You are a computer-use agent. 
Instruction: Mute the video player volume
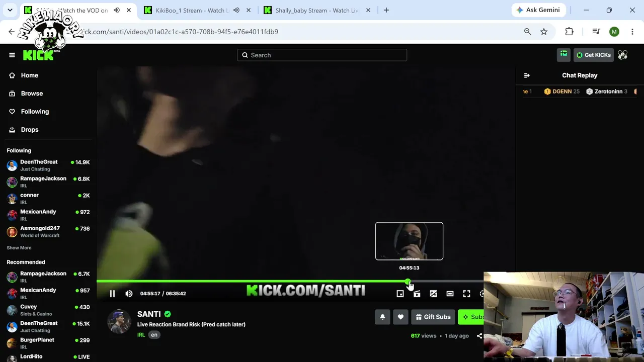point(129,294)
